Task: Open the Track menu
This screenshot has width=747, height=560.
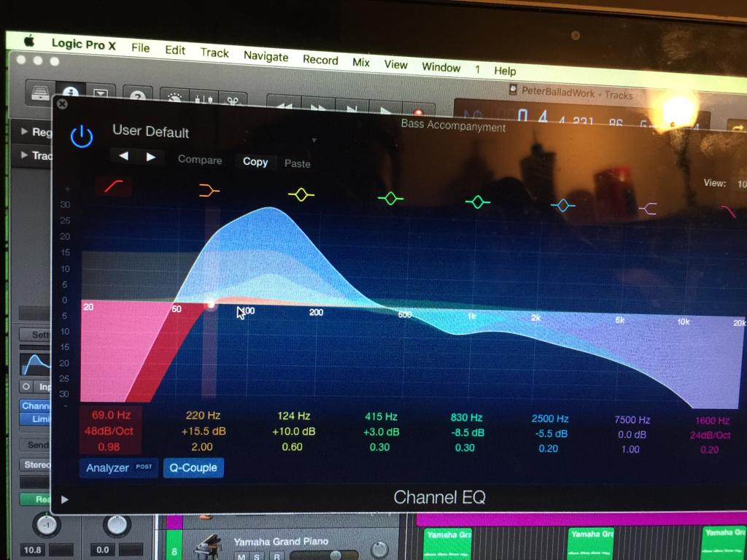Action: coord(214,52)
